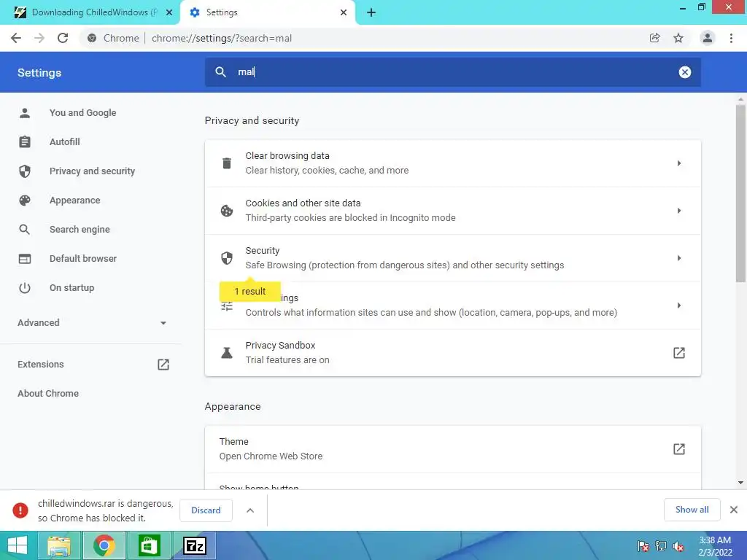The height and width of the screenshot is (560, 747).
Task: Click the address bar URL
Action: [222, 38]
